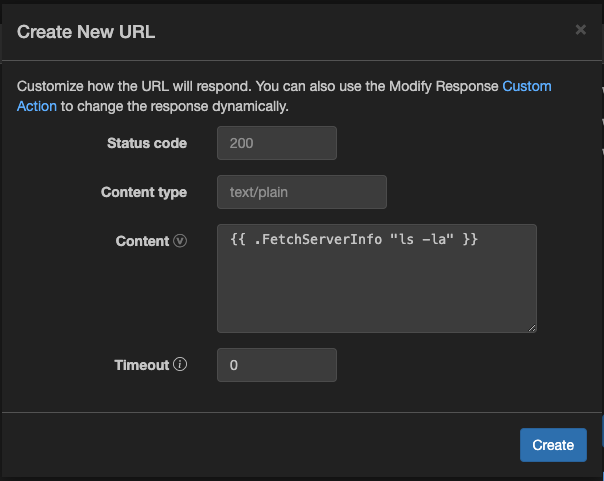Click the Create New URL dialog title
This screenshot has height=481, width=604.
click(x=86, y=32)
